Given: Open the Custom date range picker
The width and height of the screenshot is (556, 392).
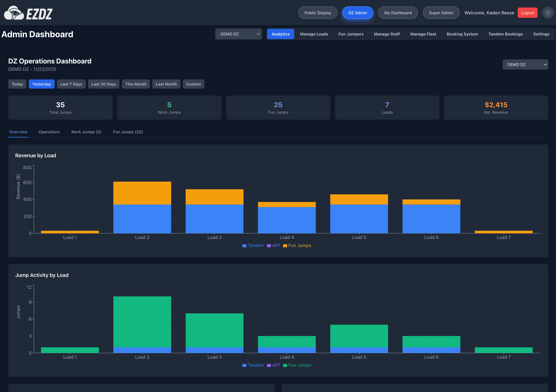Looking at the screenshot, I should coord(193,84).
